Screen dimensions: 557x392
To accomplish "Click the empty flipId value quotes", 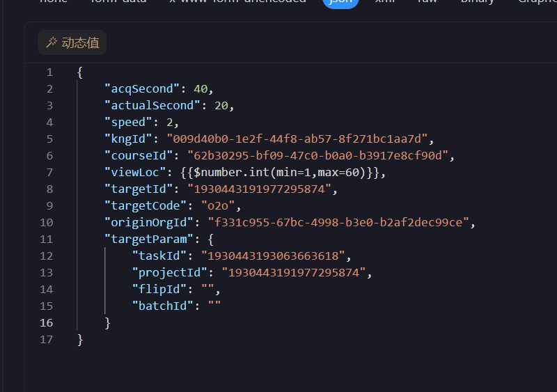I will (x=207, y=290).
